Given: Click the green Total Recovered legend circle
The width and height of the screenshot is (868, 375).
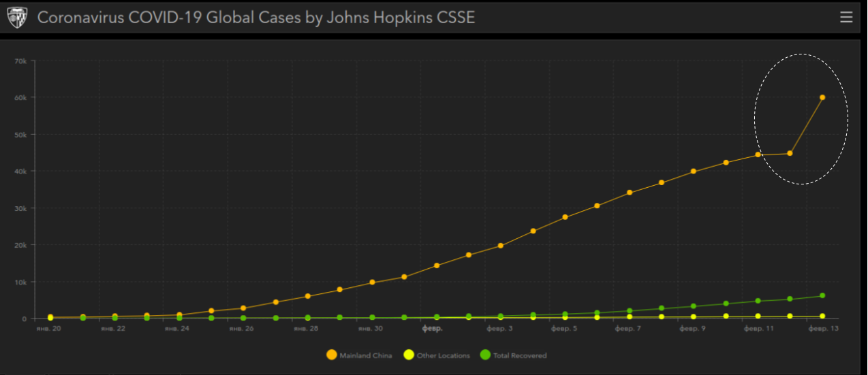Looking at the screenshot, I should tap(485, 355).
